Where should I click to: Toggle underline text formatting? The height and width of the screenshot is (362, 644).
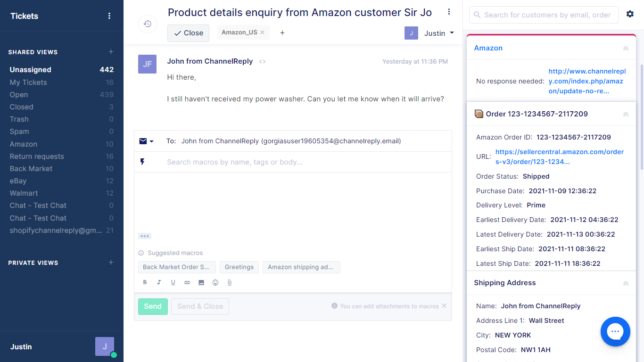(173, 283)
